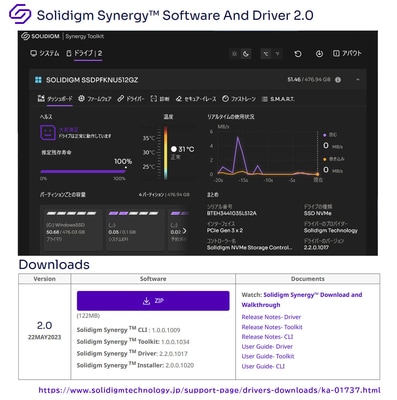The width and height of the screenshot is (397, 400).
Task: Click the power icon in top toolbar
Action: pos(319,54)
